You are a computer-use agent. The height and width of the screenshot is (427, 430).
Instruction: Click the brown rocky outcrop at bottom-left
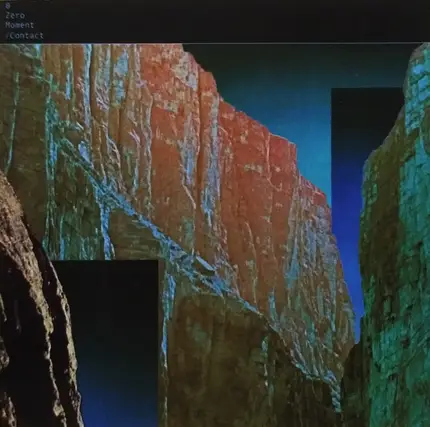(x=33, y=317)
